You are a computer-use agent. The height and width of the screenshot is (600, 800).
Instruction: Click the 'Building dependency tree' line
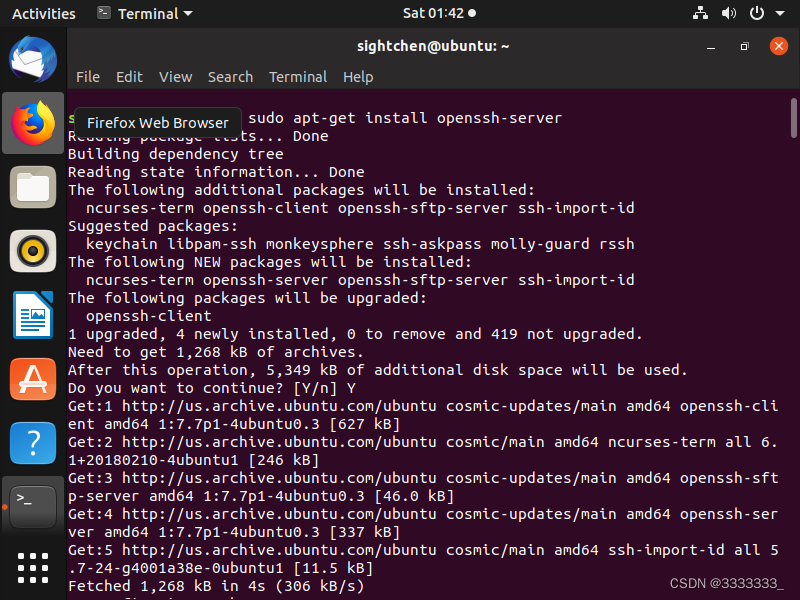point(176,154)
